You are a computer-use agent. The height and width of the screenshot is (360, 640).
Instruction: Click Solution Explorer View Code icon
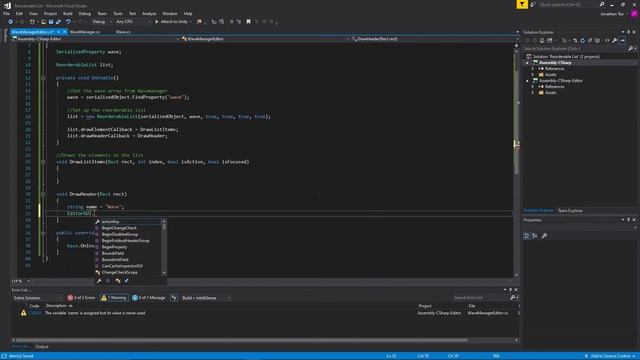click(x=607, y=40)
